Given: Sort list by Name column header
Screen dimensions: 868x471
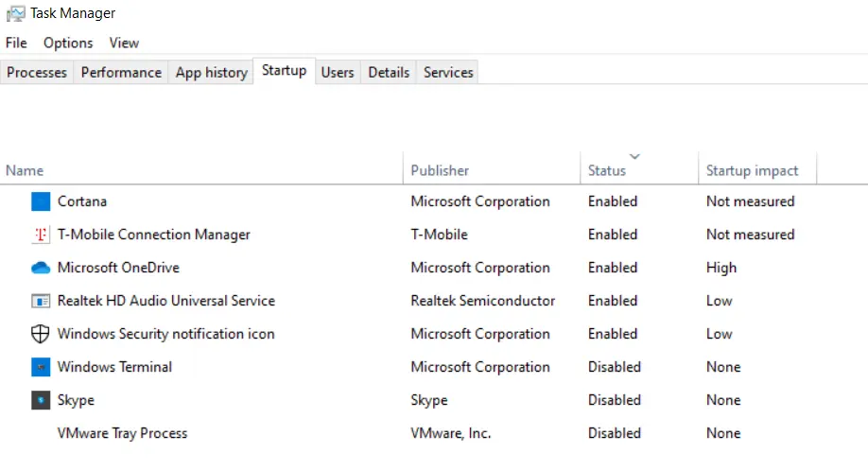Looking at the screenshot, I should pyautogui.click(x=25, y=170).
